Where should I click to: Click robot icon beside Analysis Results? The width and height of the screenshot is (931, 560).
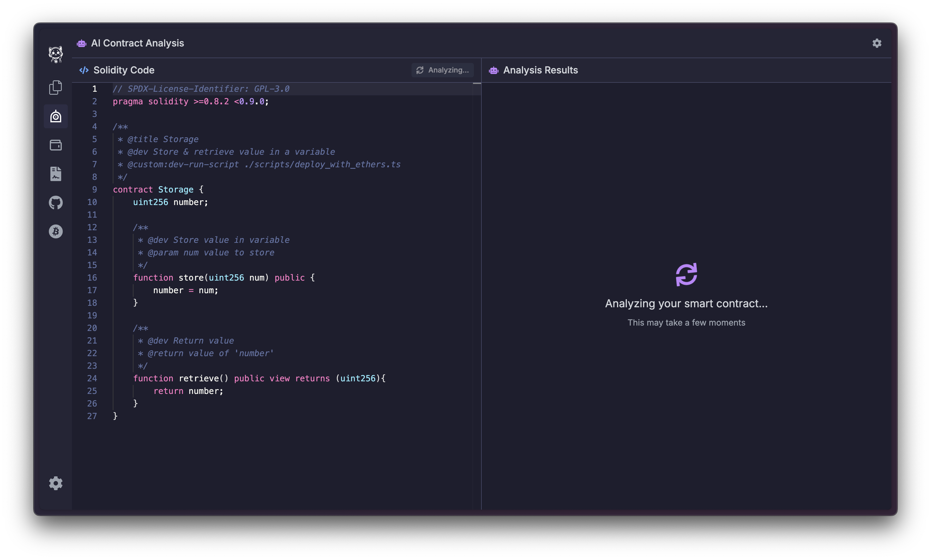(493, 70)
